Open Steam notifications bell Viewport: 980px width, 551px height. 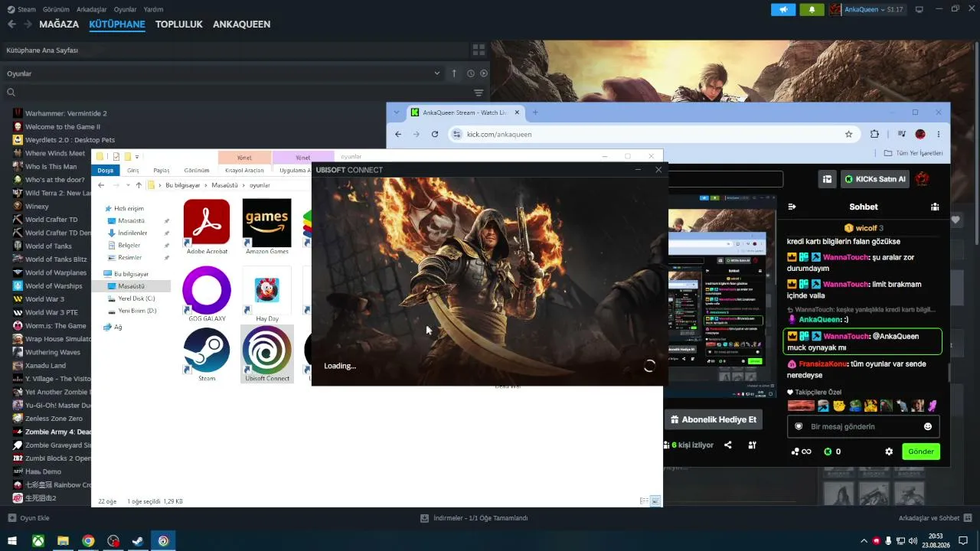tap(812, 9)
